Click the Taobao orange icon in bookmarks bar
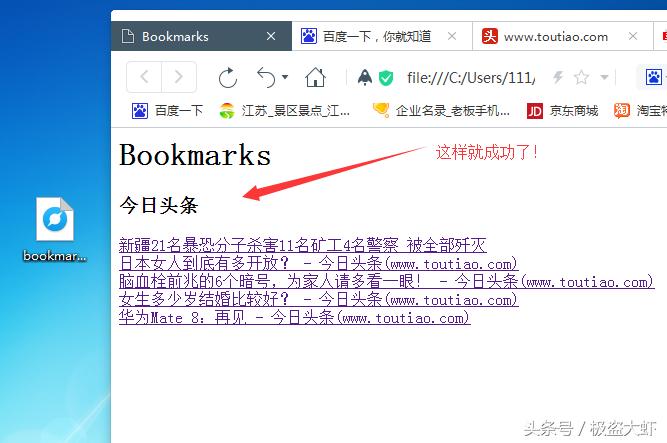The image size is (667, 443). [x=621, y=111]
